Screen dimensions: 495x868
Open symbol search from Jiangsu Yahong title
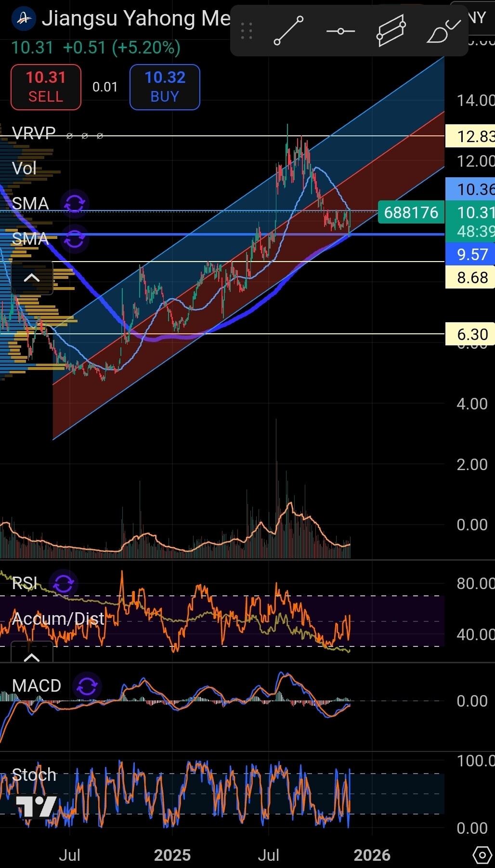click(x=135, y=18)
